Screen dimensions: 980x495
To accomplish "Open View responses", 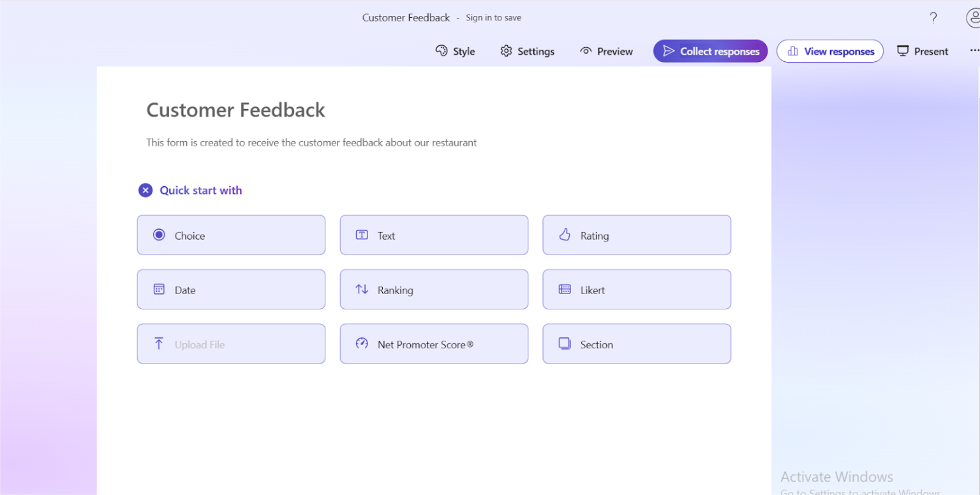I will coord(829,50).
